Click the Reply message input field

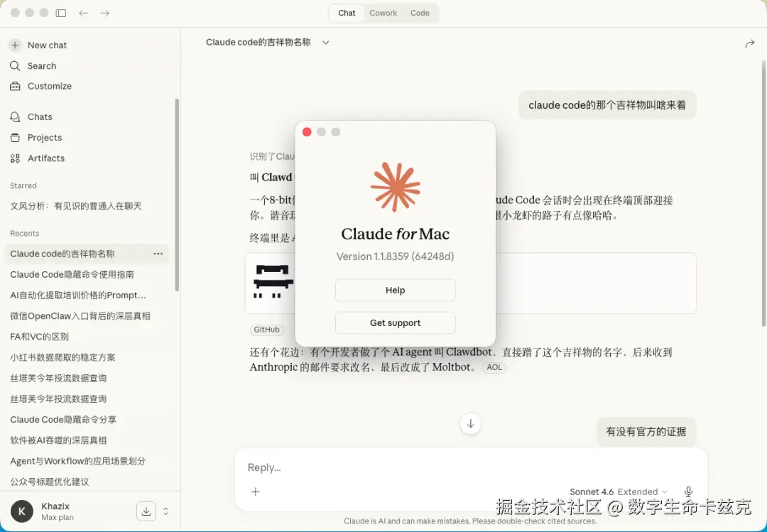pos(471,467)
